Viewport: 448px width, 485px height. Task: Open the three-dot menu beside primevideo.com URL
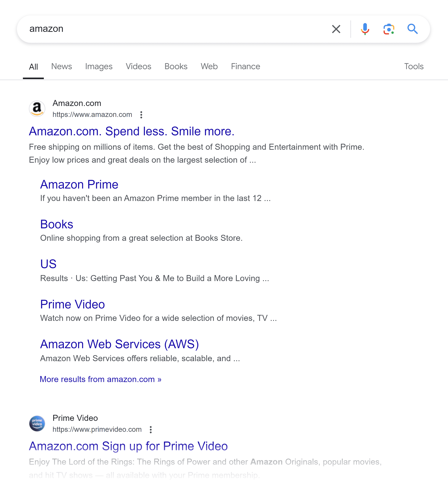tap(151, 429)
